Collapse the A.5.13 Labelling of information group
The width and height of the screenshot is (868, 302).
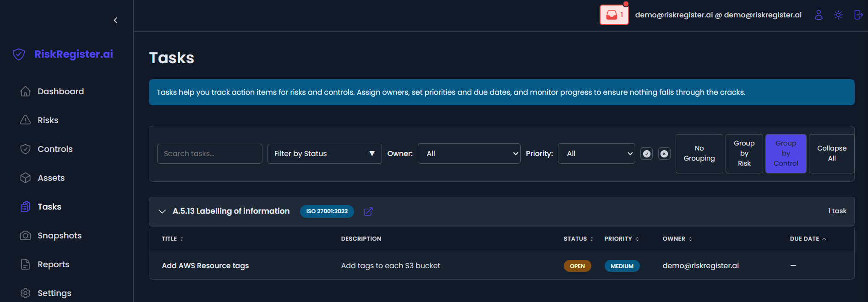tap(162, 211)
